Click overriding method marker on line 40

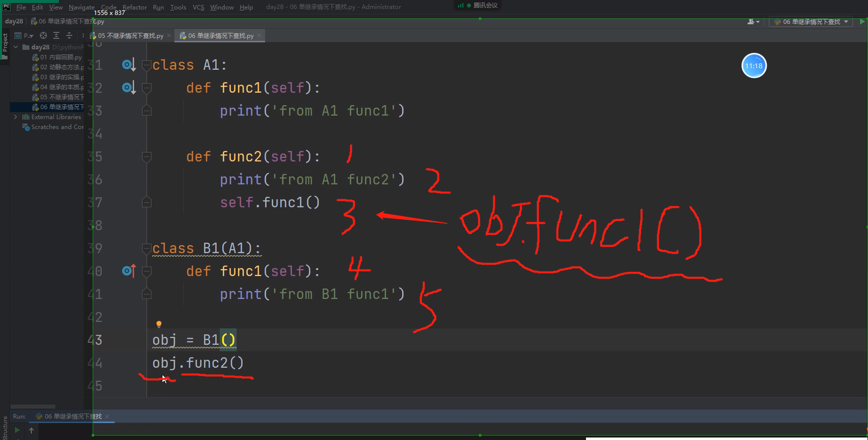tap(129, 271)
